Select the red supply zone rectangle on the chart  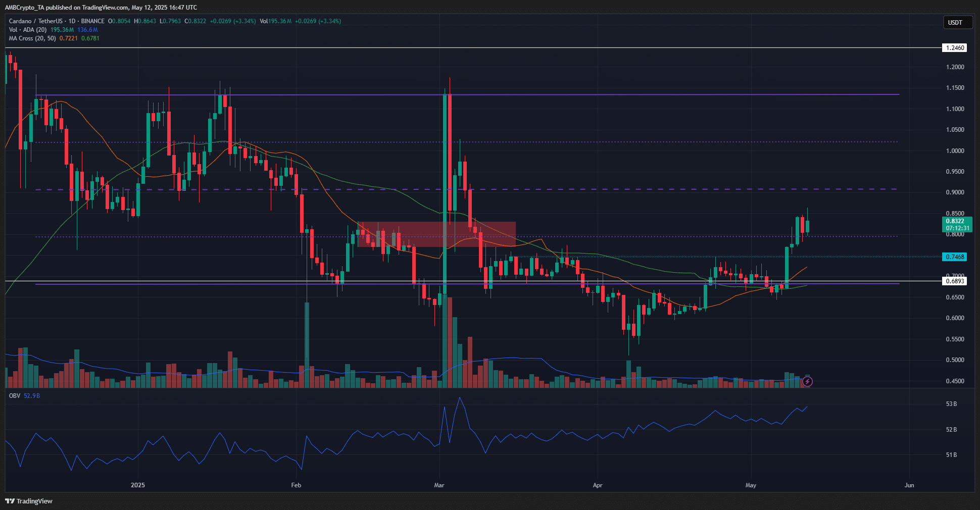pyautogui.click(x=437, y=233)
